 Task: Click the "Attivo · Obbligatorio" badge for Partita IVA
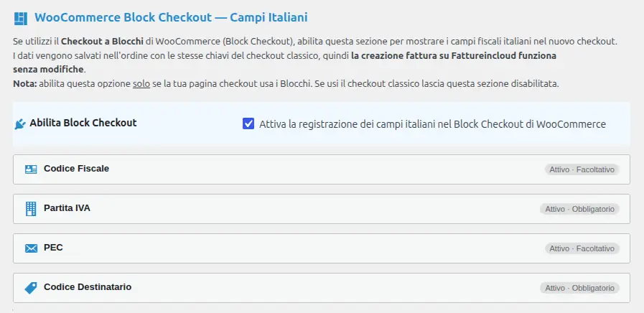click(579, 209)
